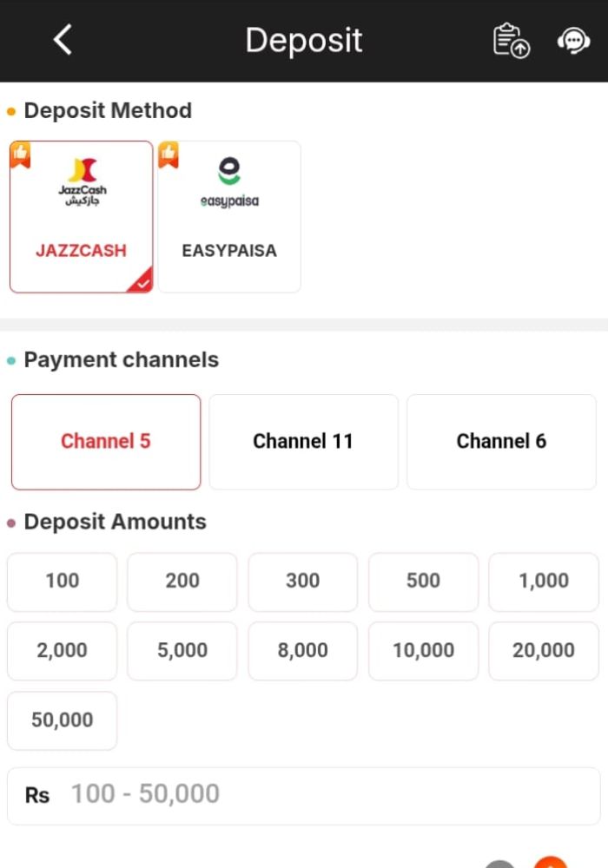
Task: Focus the Rs amount input field
Action: pyautogui.click(x=303, y=796)
